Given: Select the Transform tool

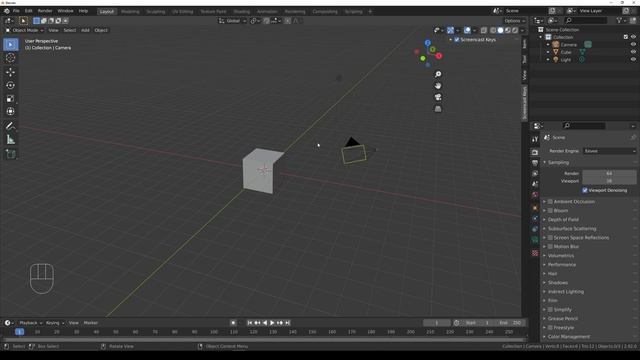Looking at the screenshot, I should [x=11, y=111].
